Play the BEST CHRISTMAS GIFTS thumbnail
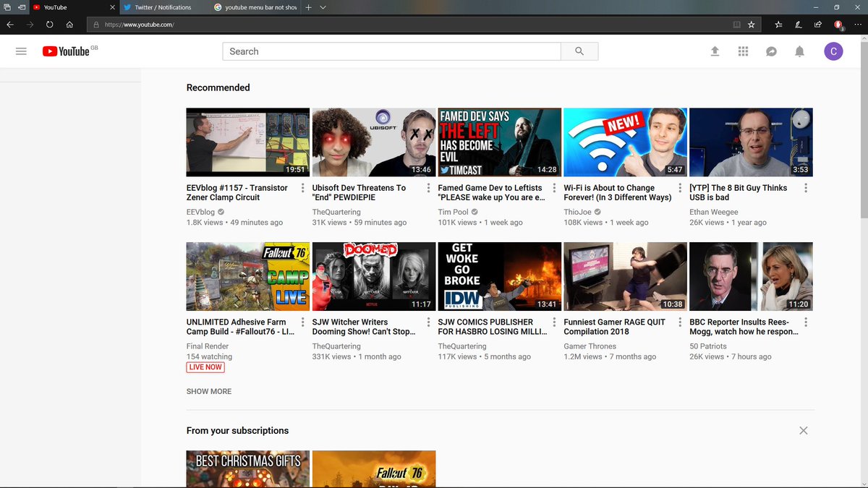The width and height of the screenshot is (868, 488). click(248, 469)
